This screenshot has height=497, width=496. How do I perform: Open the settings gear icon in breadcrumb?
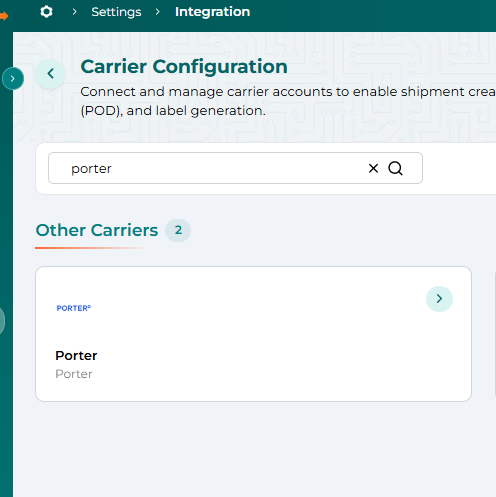(x=46, y=12)
